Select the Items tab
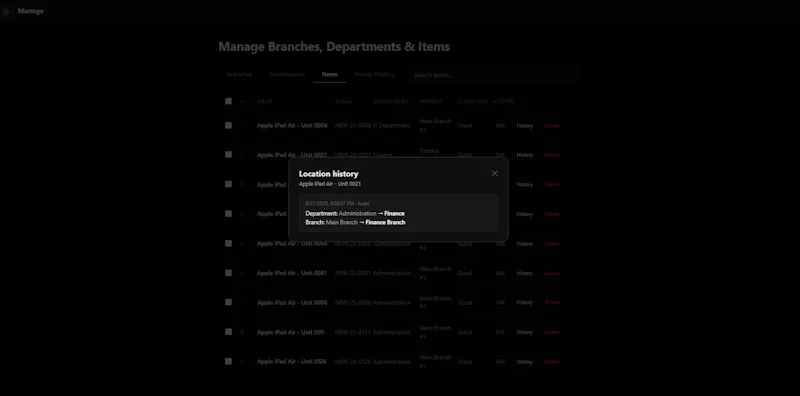This screenshot has height=396, width=800. [330, 75]
